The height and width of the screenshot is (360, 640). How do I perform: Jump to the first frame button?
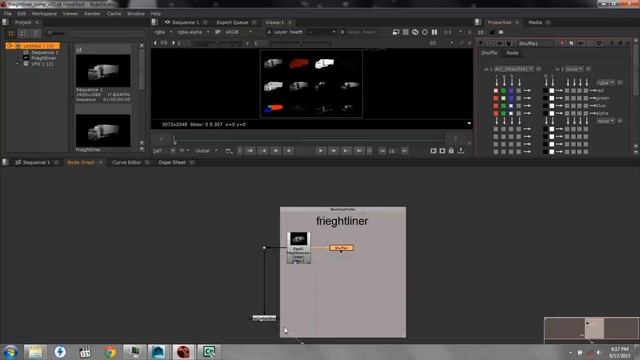[250, 151]
